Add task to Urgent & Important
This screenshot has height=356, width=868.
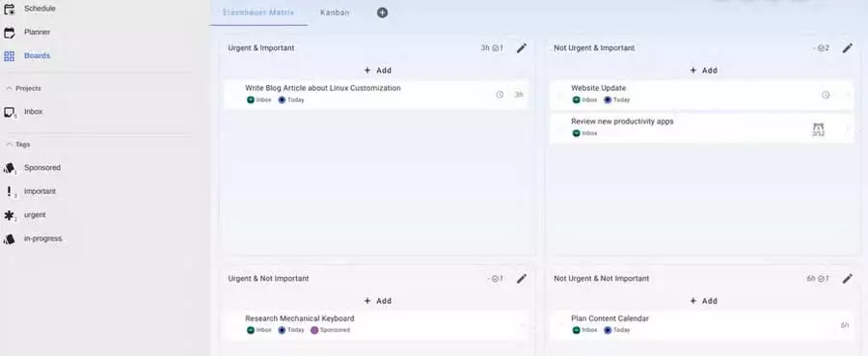pyautogui.click(x=377, y=70)
